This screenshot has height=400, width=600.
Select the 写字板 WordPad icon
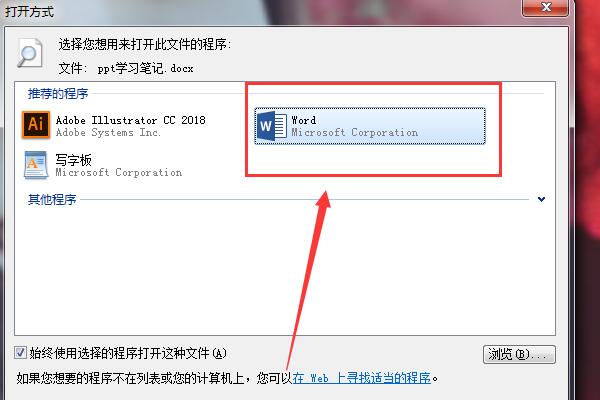[x=36, y=165]
